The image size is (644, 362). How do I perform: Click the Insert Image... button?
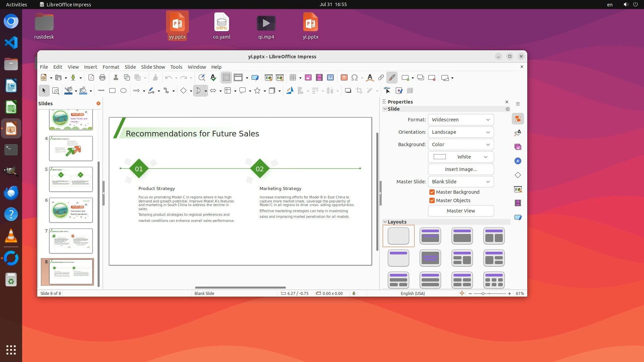(x=461, y=169)
